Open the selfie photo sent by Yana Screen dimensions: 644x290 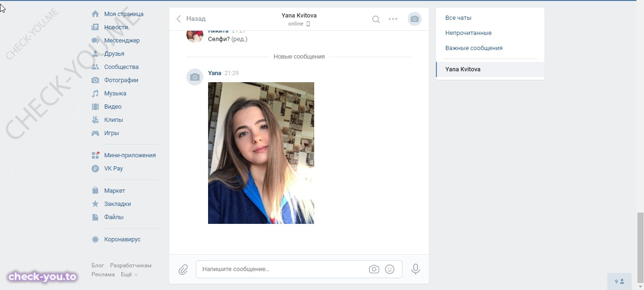tap(261, 153)
